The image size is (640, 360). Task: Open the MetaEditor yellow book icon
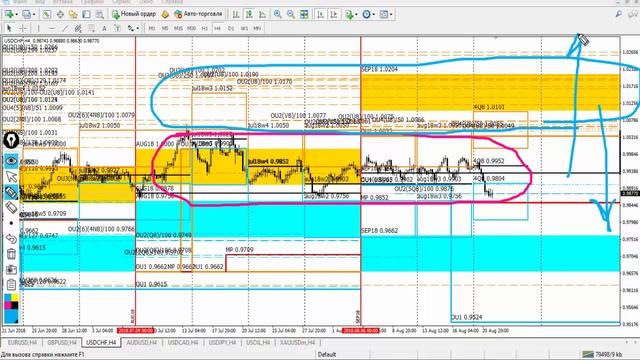point(165,14)
